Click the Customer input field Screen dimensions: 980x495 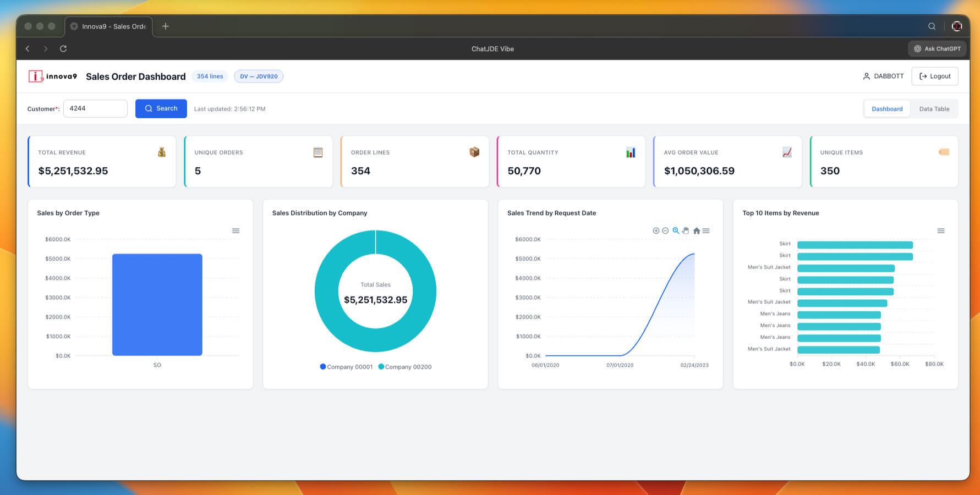[x=95, y=108]
